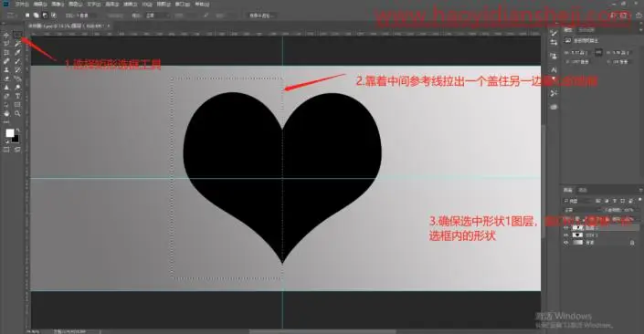Select the Magic Wand / Quick Selection tool
Viewport: 644px width, 334px height.
(x=17, y=44)
